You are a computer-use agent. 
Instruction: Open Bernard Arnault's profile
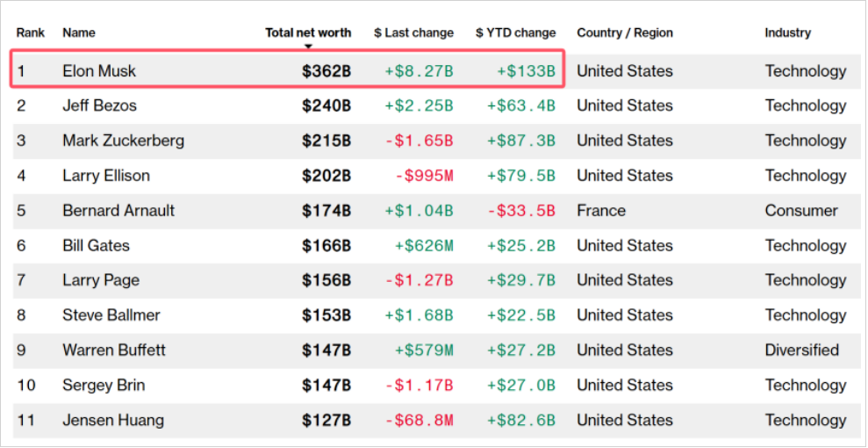click(x=118, y=211)
